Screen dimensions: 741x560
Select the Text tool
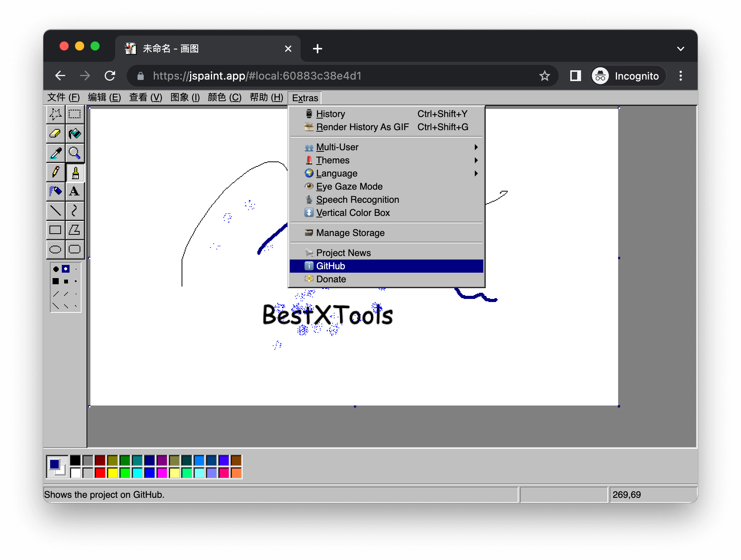click(x=75, y=192)
